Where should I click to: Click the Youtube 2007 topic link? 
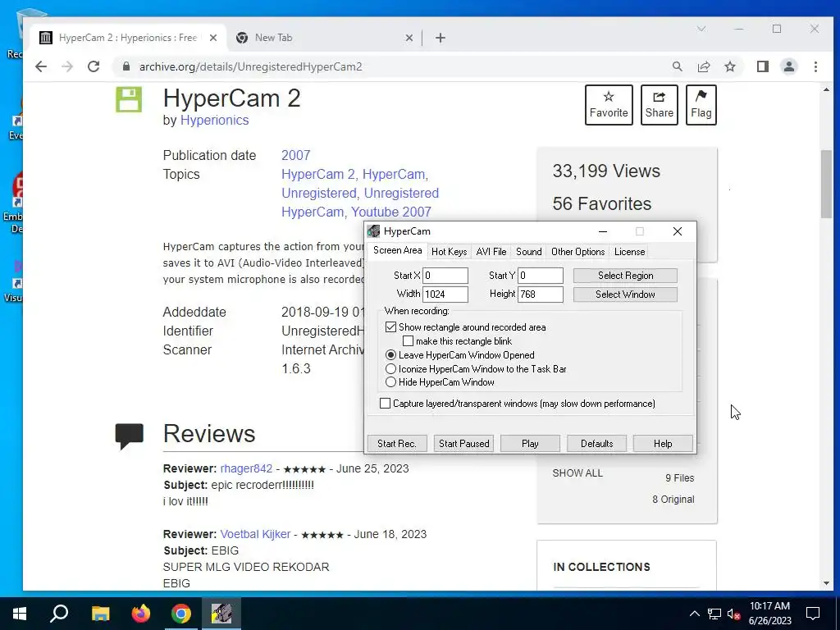click(391, 212)
